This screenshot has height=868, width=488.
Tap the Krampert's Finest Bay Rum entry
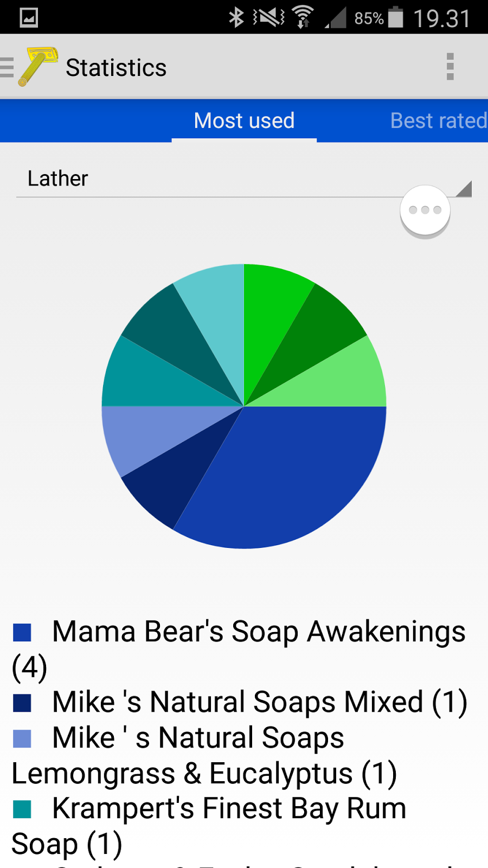(229, 809)
